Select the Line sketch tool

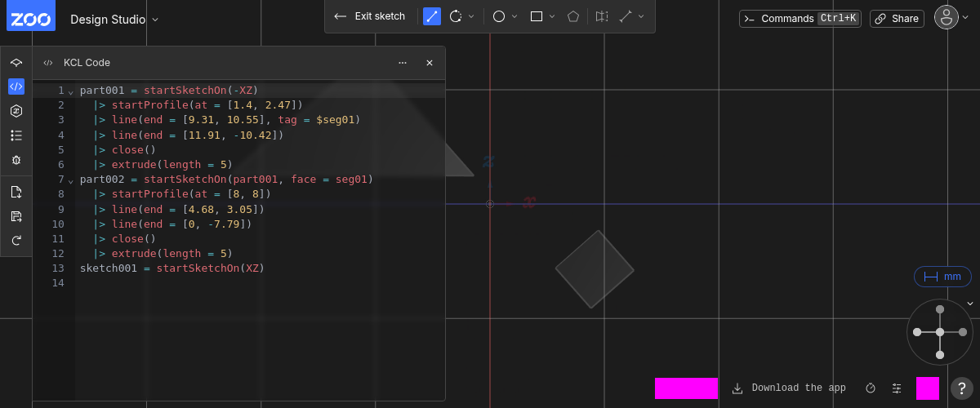pyautogui.click(x=432, y=16)
